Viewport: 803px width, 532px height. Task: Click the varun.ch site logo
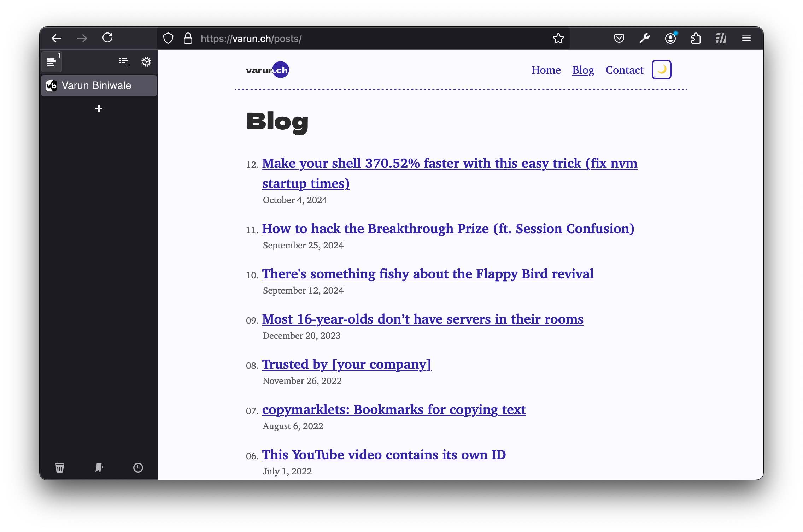[268, 70]
